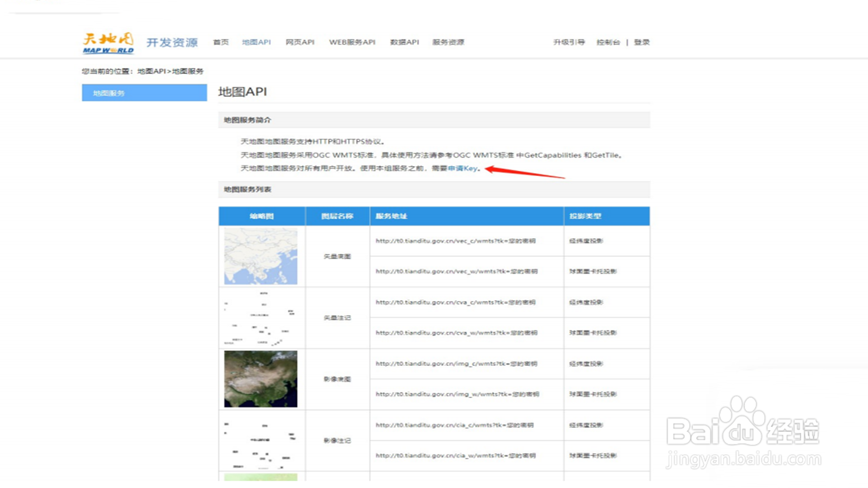Open the 数据API nav item
This screenshot has height=488, width=868.
click(x=405, y=42)
